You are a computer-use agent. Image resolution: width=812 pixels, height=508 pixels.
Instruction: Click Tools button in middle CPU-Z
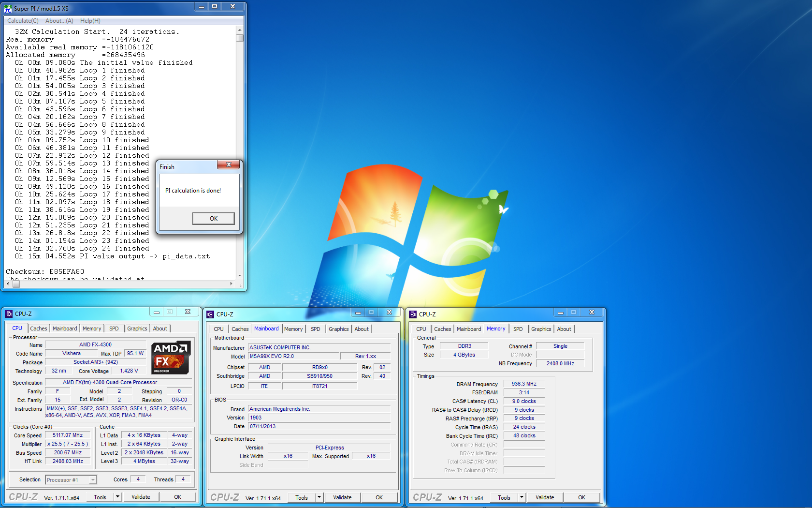302,497
